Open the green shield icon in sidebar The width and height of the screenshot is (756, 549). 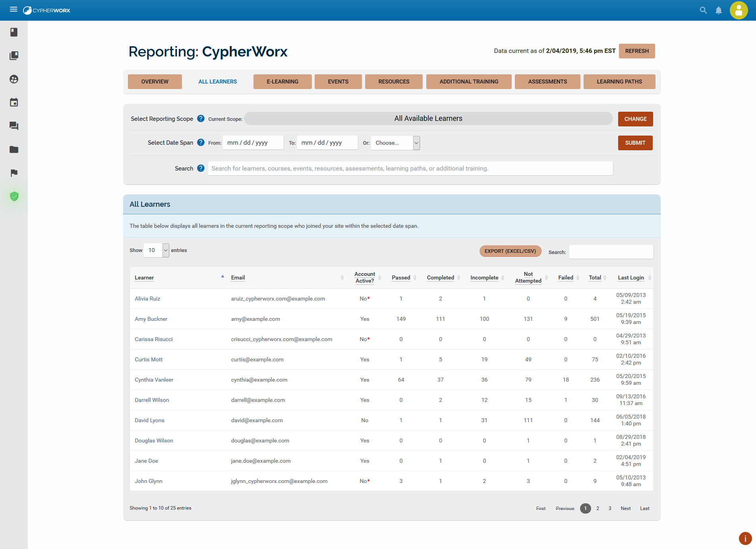tap(14, 196)
